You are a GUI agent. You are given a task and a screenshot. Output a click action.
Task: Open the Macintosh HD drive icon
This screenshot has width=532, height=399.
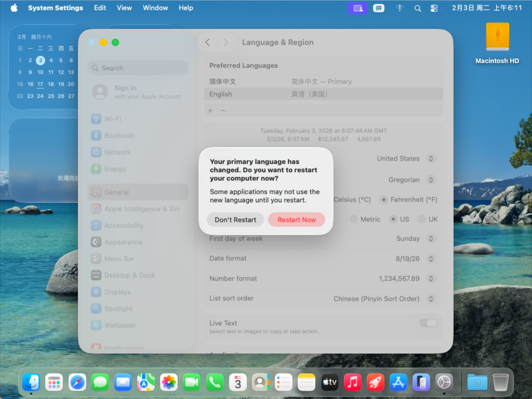pos(497,38)
